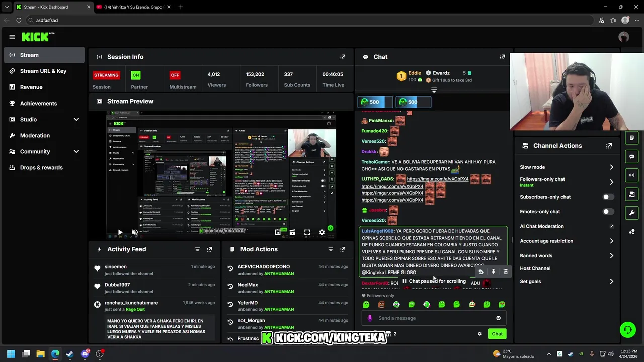Image resolution: width=644 pixels, height=362 pixels.
Task: Open chat settings gear icon
Action: pyautogui.click(x=480, y=334)
